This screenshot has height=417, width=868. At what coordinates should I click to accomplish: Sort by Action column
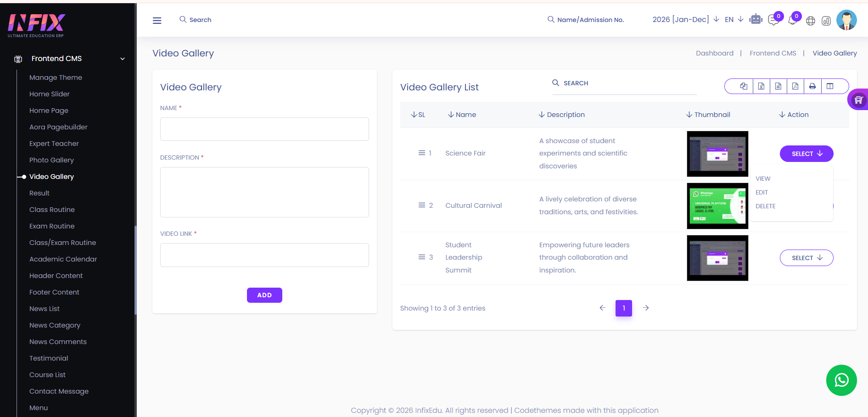(794, 115)
